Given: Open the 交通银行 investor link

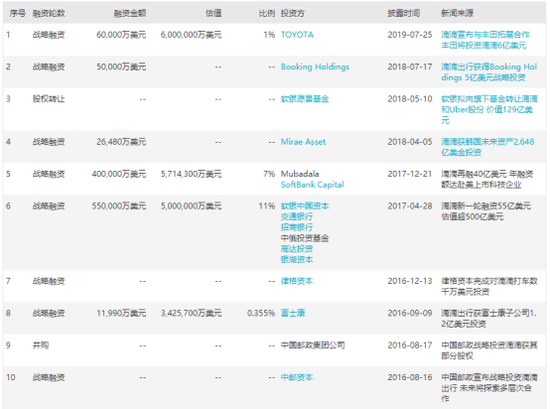Looking at the screenshot, I should pos(296,217).
